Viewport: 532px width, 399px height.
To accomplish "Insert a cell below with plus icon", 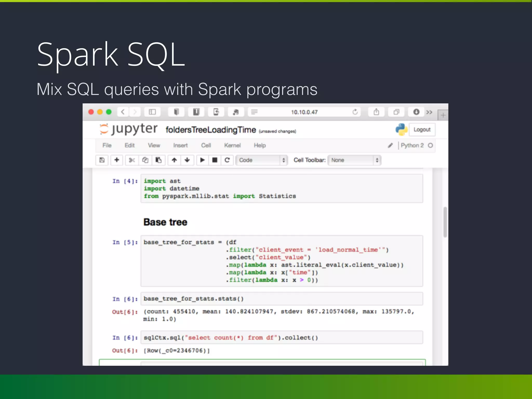I will pyautogui.click(x=117, y=160).
